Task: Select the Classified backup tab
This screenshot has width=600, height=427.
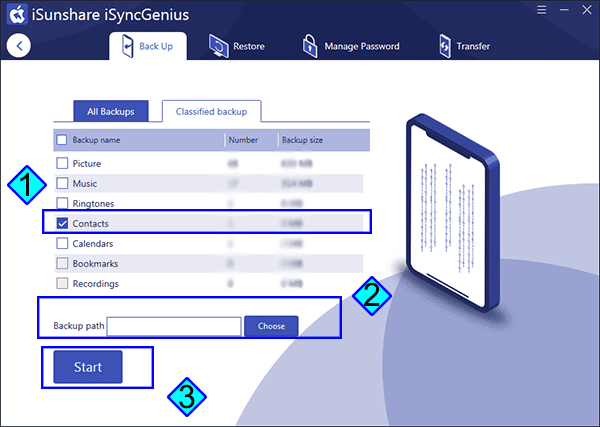Action: (x=212, y=111)
